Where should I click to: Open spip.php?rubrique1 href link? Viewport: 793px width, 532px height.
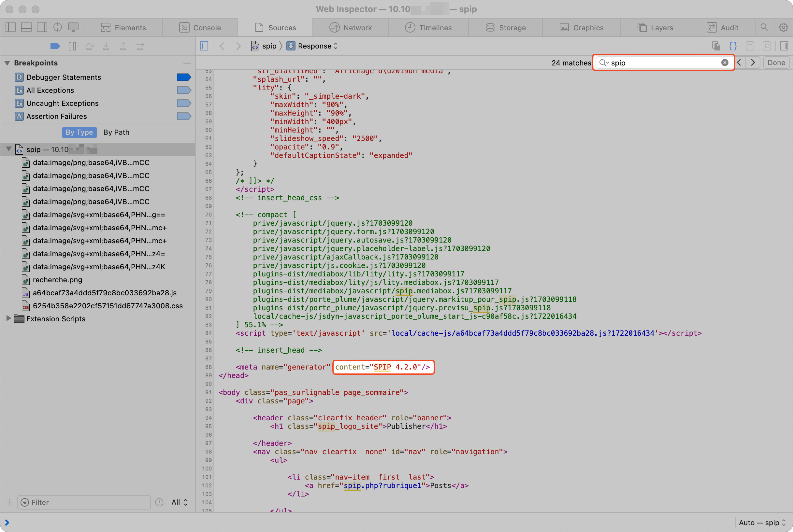pos(382,485)
